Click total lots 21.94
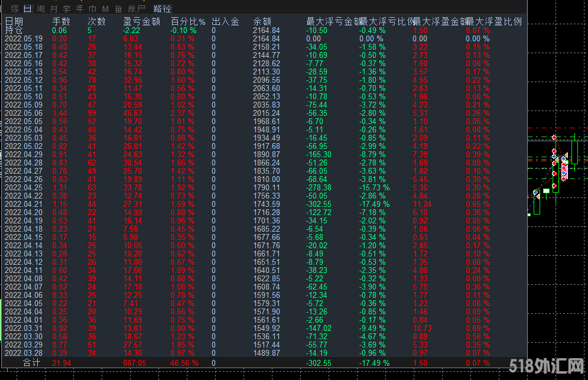 [x=61, y=363]
